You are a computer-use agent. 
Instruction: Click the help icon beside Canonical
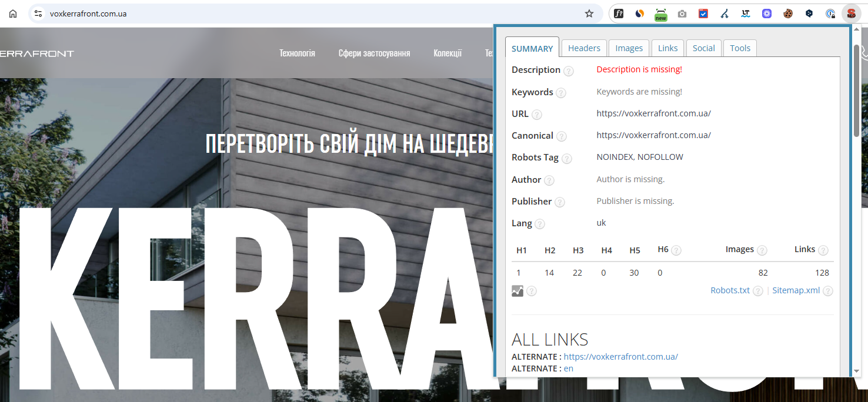[562, 136]
